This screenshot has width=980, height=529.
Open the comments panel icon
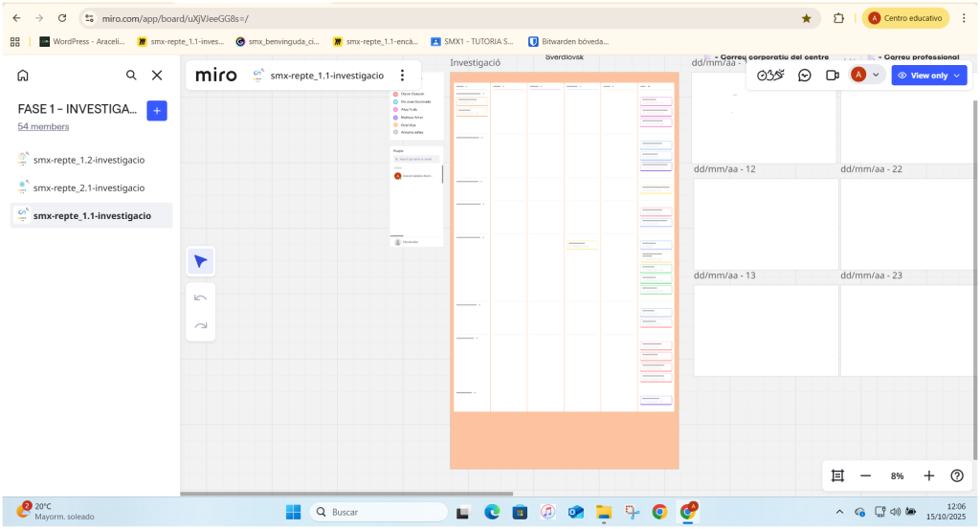click(805, 76)
